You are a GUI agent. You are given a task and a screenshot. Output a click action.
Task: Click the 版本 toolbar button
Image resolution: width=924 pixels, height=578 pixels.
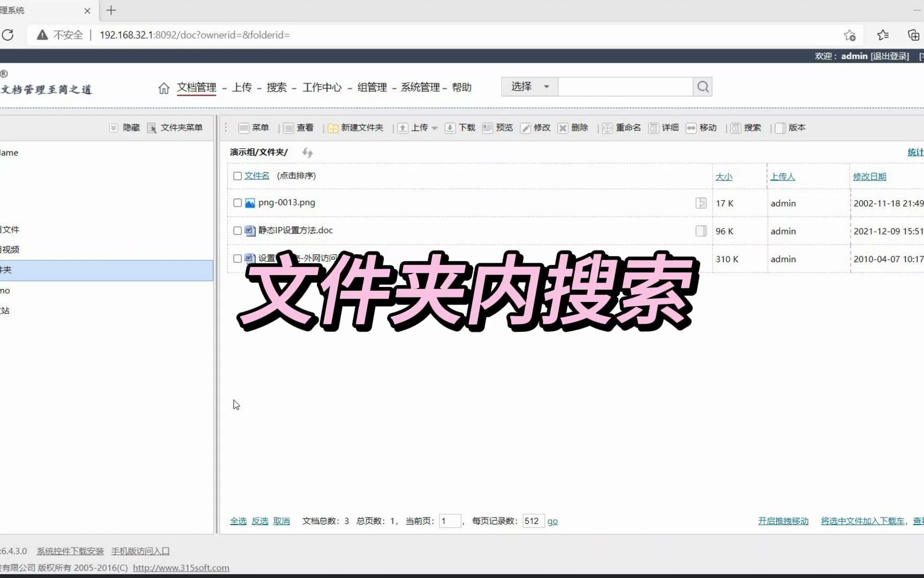pos(790,128)
